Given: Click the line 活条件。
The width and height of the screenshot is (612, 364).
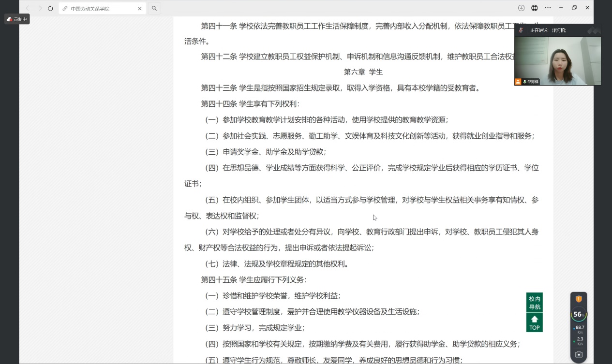Looking at the screenshot, I should tap(197, 42).
